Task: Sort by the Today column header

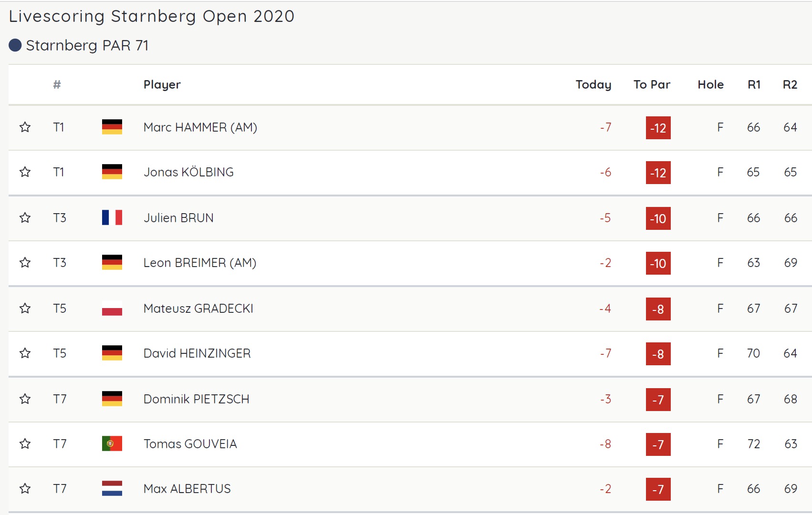Action: 593,84
